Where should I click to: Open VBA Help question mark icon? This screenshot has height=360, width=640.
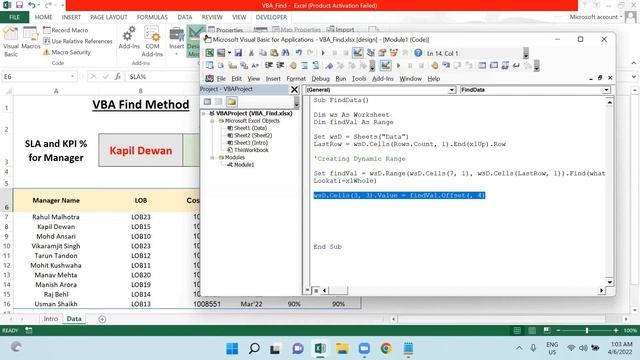coord(418,53)
